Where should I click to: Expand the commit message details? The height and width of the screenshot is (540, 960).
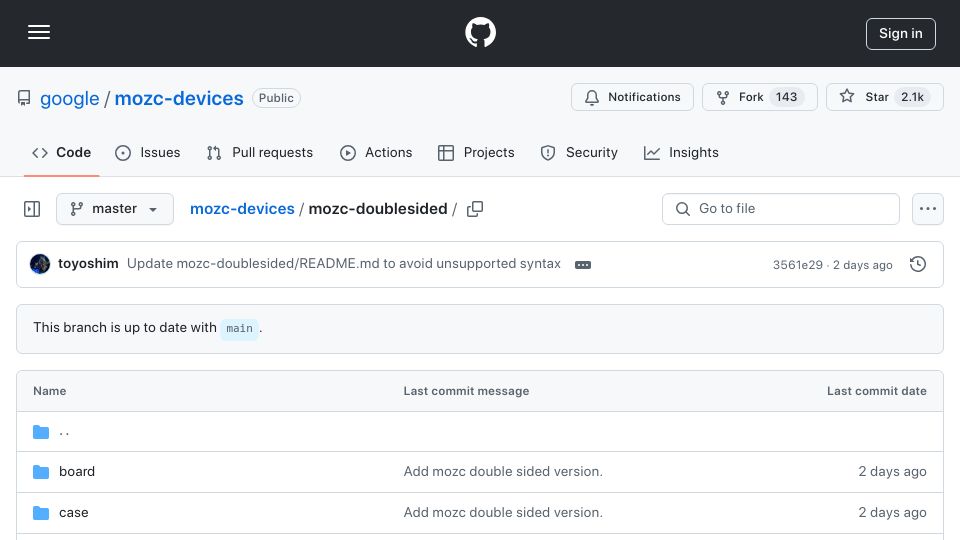pos(583,264)
